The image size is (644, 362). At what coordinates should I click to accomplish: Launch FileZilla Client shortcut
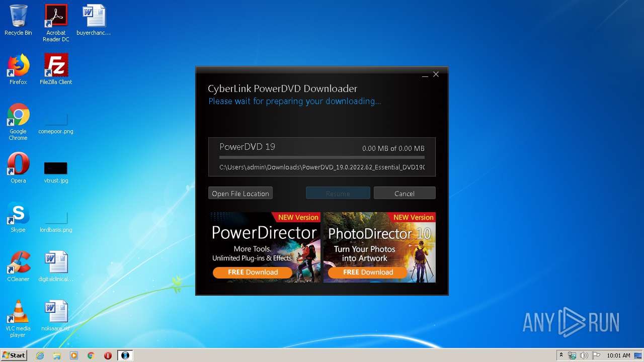click(56, 69)
